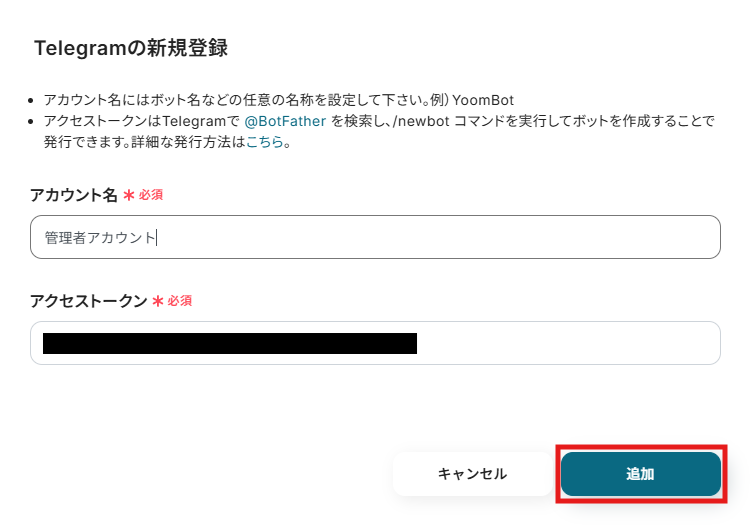Click the 追加 button
Viewport: 752px width, 527px height.
(x=640, y=474)
